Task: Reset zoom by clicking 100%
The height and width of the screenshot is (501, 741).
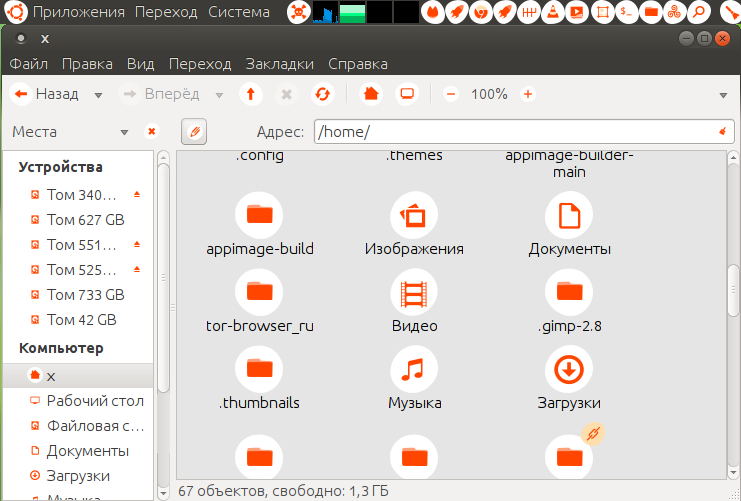Action: coord(489,94)
